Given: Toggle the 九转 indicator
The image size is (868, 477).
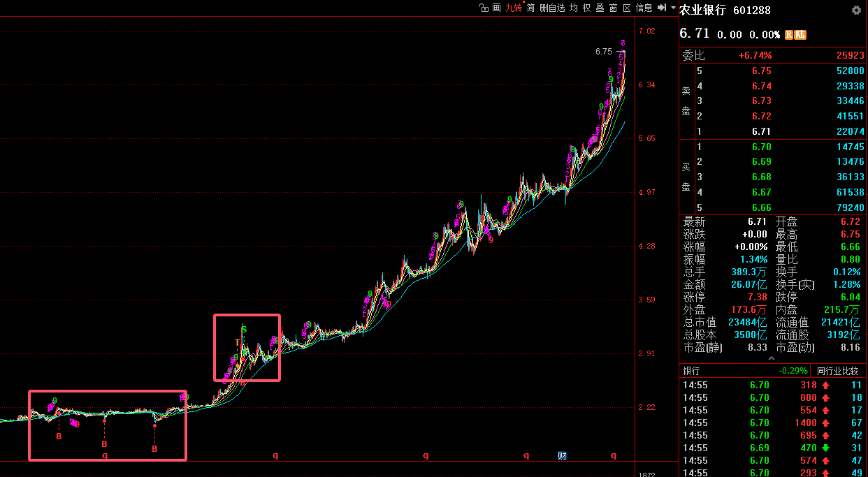Looking at the screenshot, I should click(514, 8).
